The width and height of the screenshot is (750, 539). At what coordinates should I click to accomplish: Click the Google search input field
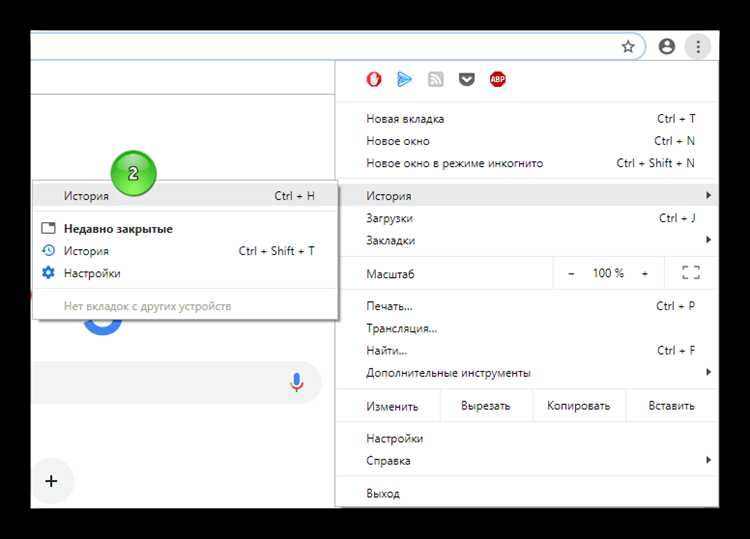tap(175, 382)
